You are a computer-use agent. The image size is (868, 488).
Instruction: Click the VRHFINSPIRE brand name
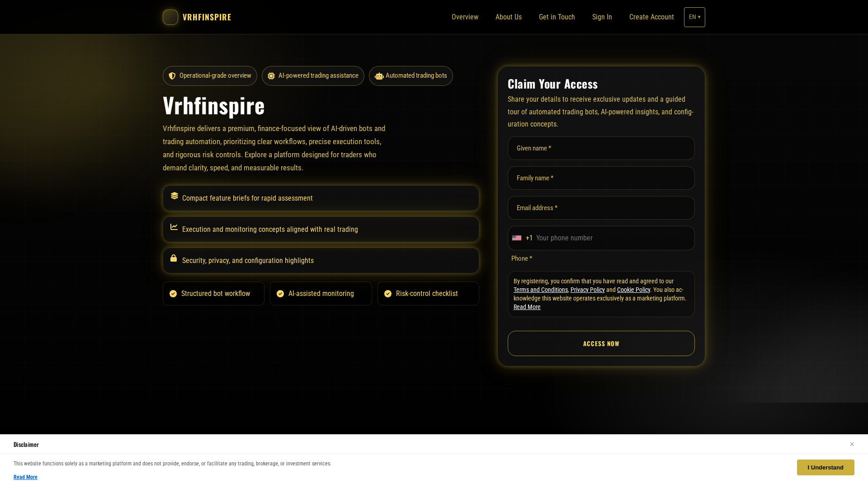click(x=207, y=17)
